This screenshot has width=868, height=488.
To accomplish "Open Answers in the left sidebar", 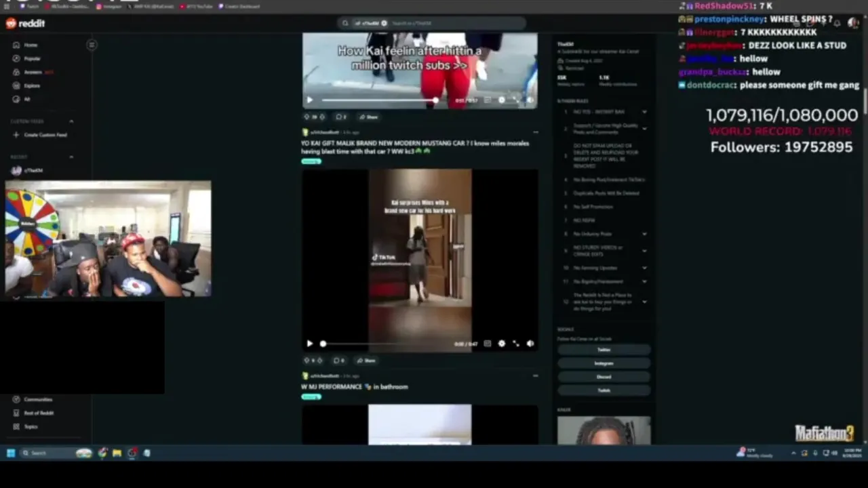I will click(33, 72).
